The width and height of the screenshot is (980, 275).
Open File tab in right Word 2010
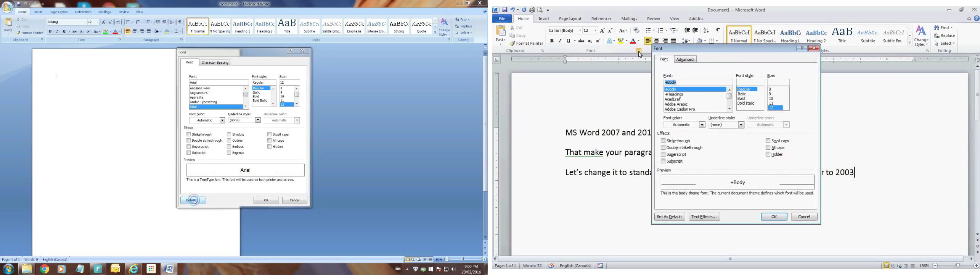(502, 19)
